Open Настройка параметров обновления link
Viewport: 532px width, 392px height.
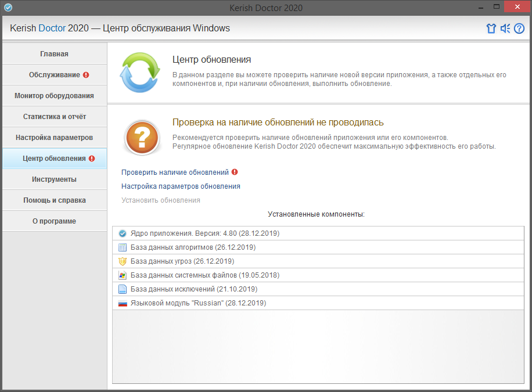(x=181, y=186)
